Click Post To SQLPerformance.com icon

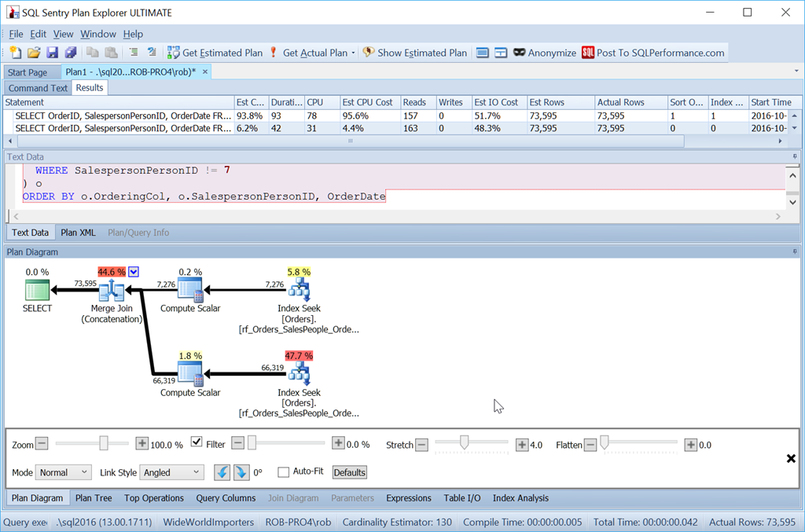589,53
